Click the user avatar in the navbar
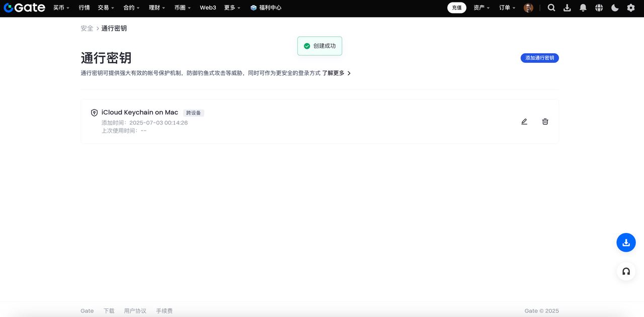Screen dimensions: 644x317 (528, 8)
